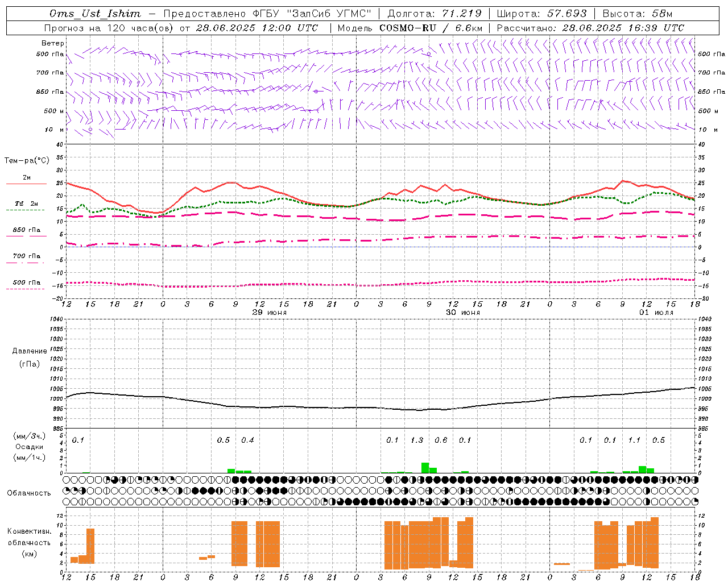Click the 0.4 precipitation amount value

[x=247, y=440]
